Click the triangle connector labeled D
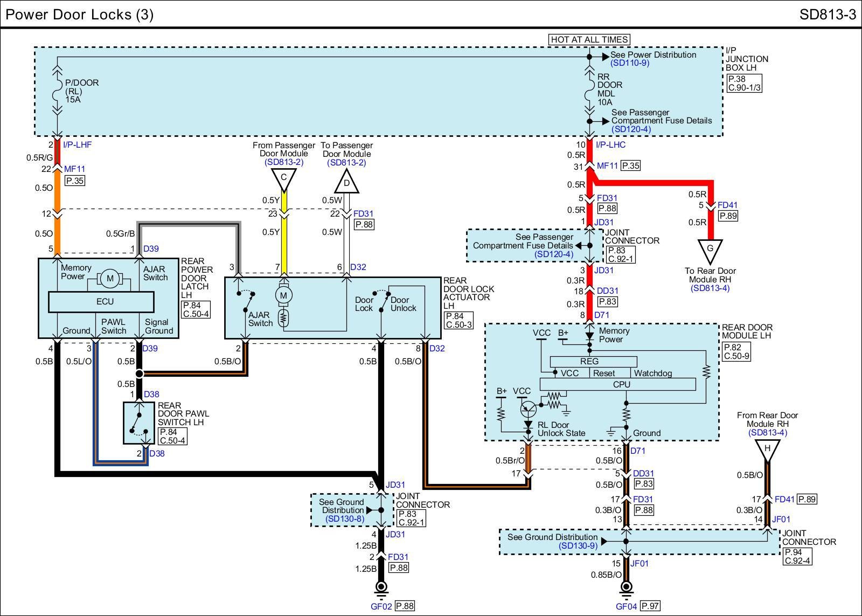Image resolution: width=862 pixels, height=616 pixels. click(347, 184)
